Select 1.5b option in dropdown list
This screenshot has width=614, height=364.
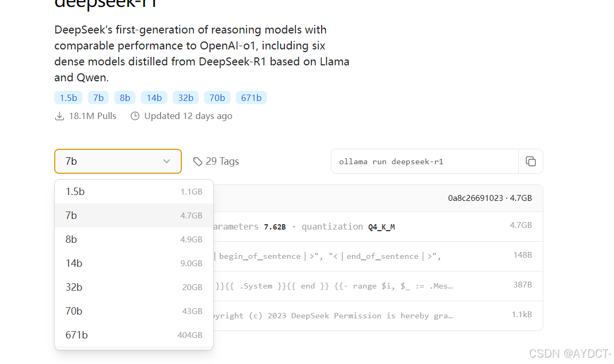(x=134, y=192)
